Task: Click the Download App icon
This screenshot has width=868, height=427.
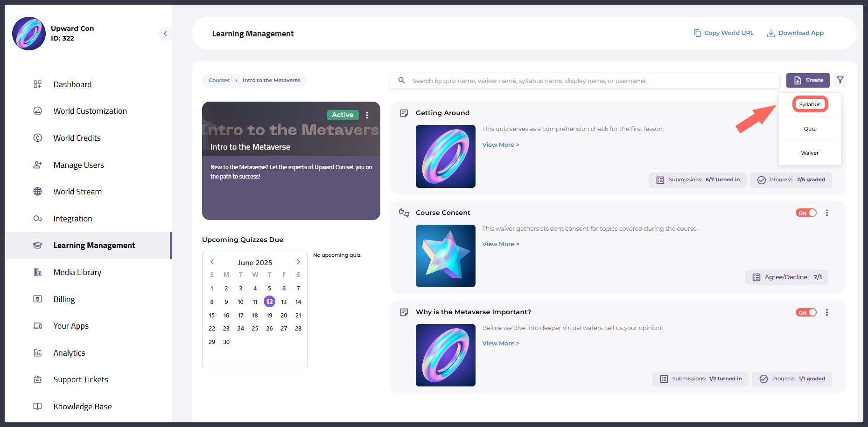Action: point(771,33)
